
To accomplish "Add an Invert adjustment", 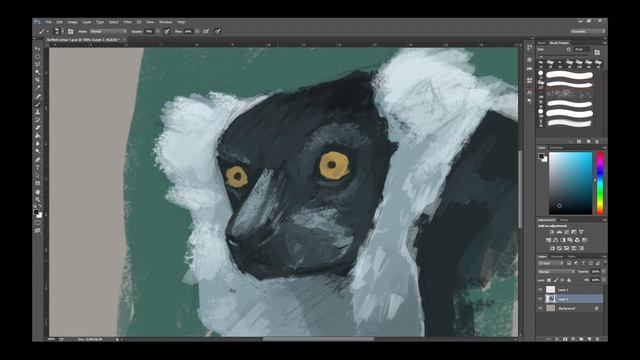I will point(552,248).
